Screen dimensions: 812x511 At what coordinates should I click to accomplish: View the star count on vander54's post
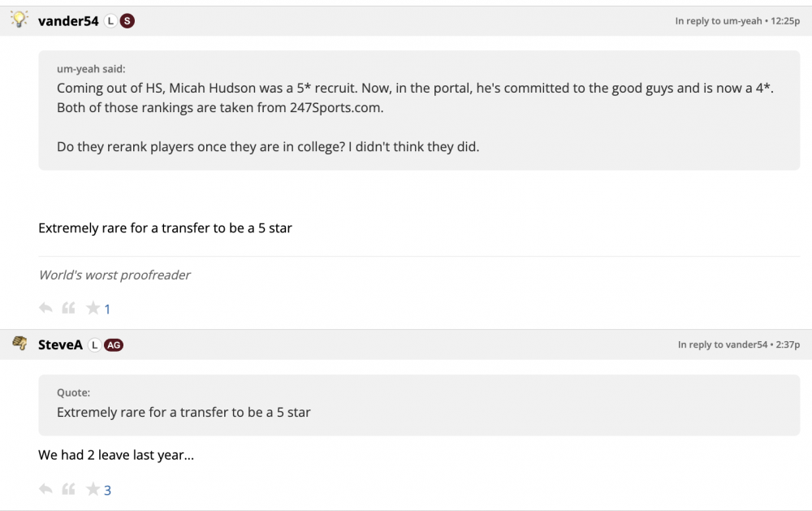tap(107, 310)
